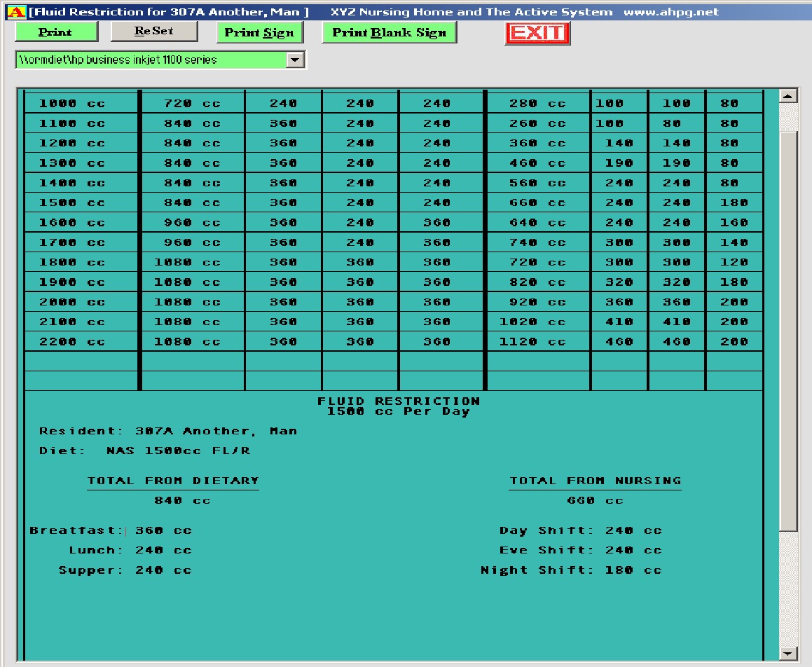The image size is (812, 667).
Task: Click the 280 cc nursing total cell
Action: (537, 103)
